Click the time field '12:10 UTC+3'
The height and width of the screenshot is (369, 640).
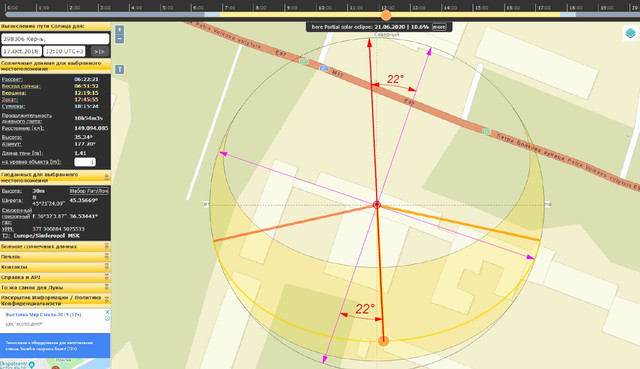(x=64, y=51)
